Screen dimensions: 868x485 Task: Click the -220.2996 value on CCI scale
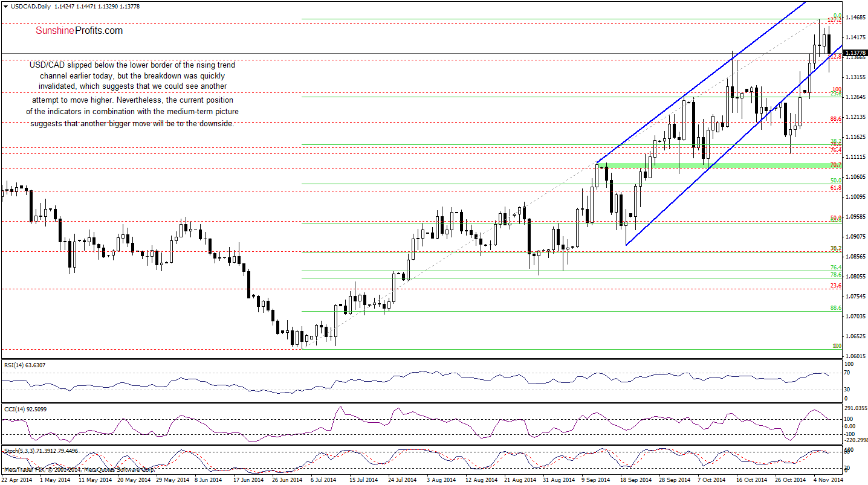(x=856, y=440)
